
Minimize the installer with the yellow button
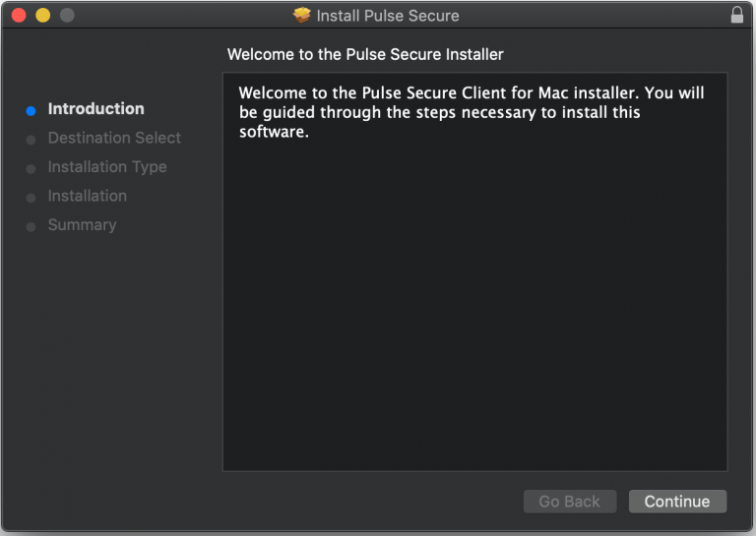pos(42,16)
